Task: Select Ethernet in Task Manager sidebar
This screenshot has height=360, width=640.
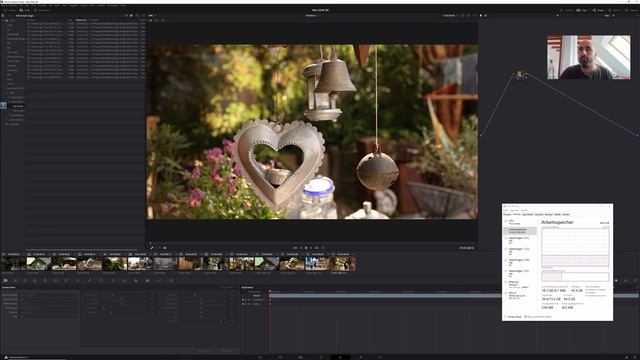Action: (x=520, y=284)
